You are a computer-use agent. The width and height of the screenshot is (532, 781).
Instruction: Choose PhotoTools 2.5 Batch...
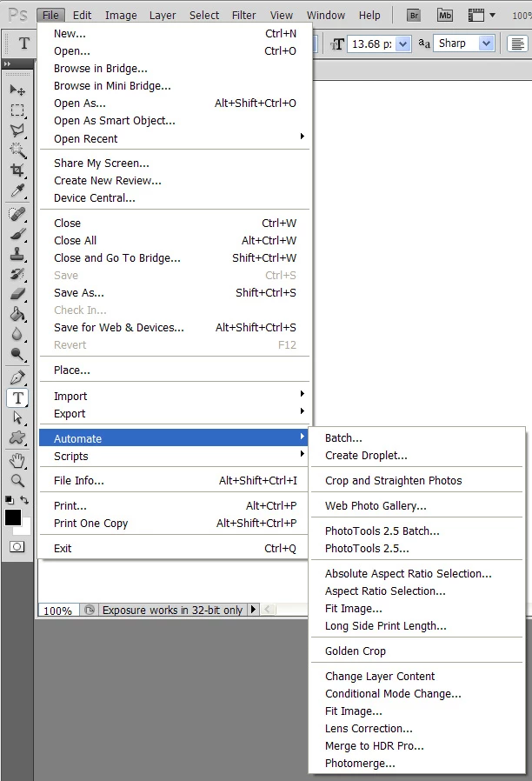click(417, 531)
